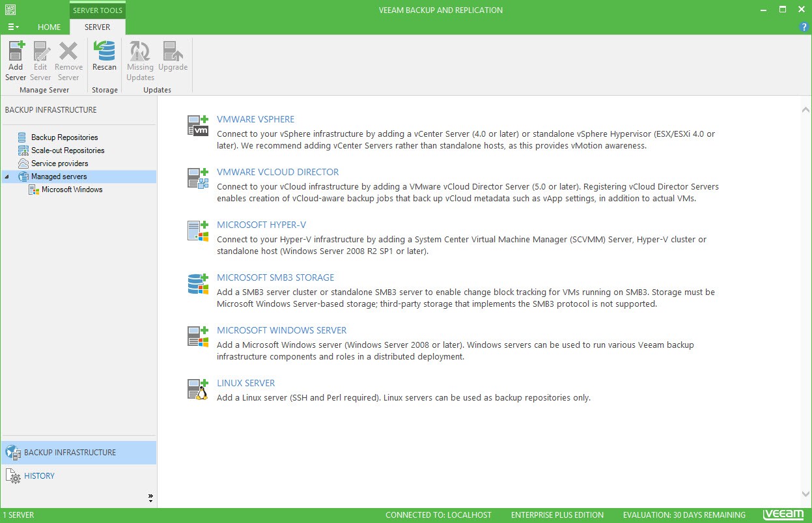Open the History view button
Image resolution: width=812 pixels, height=523 pixels.
(x=79, y=476)
